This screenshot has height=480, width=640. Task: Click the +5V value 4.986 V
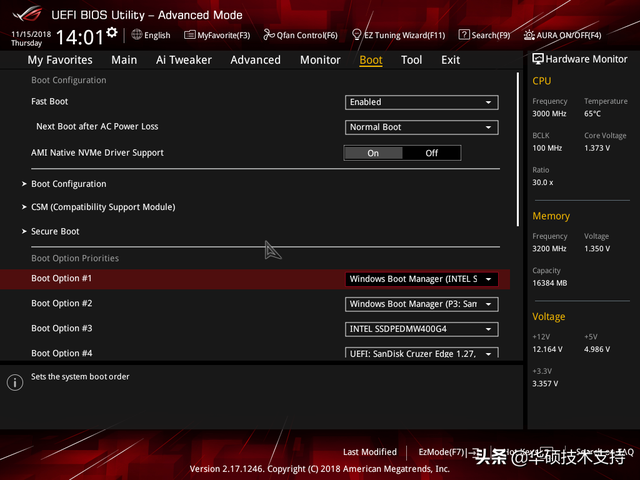click(597, 349)
